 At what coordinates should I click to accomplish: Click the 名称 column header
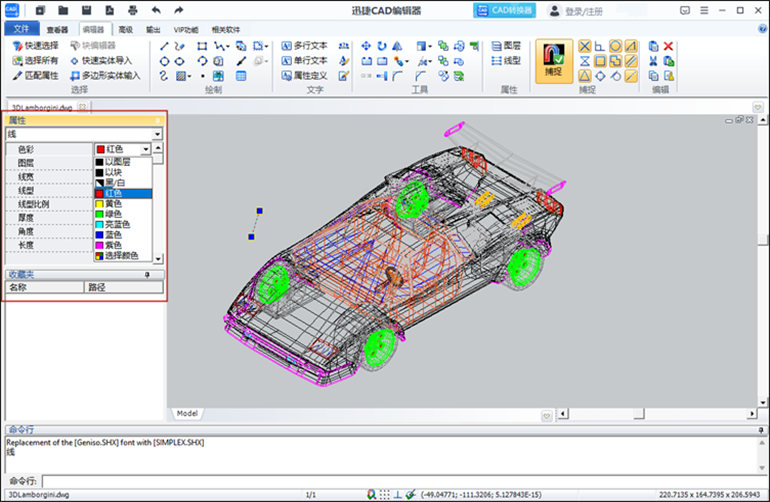45,287
